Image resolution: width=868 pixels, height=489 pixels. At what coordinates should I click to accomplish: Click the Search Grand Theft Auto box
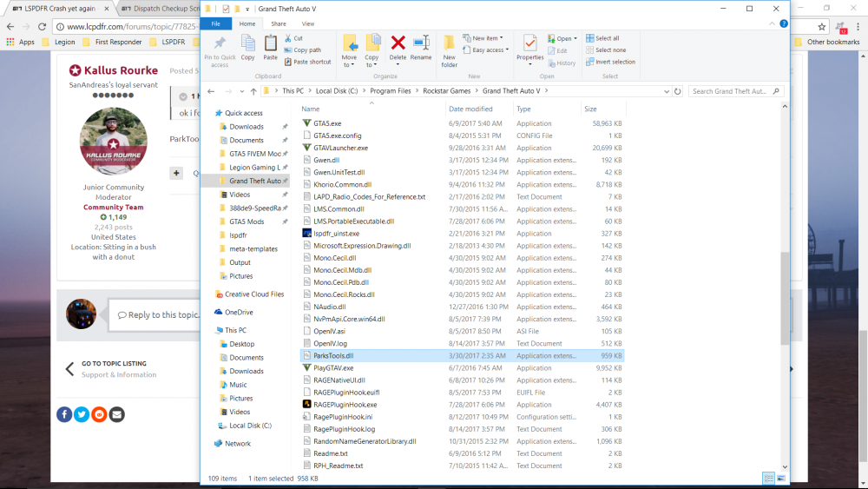[x=736, y=91]
